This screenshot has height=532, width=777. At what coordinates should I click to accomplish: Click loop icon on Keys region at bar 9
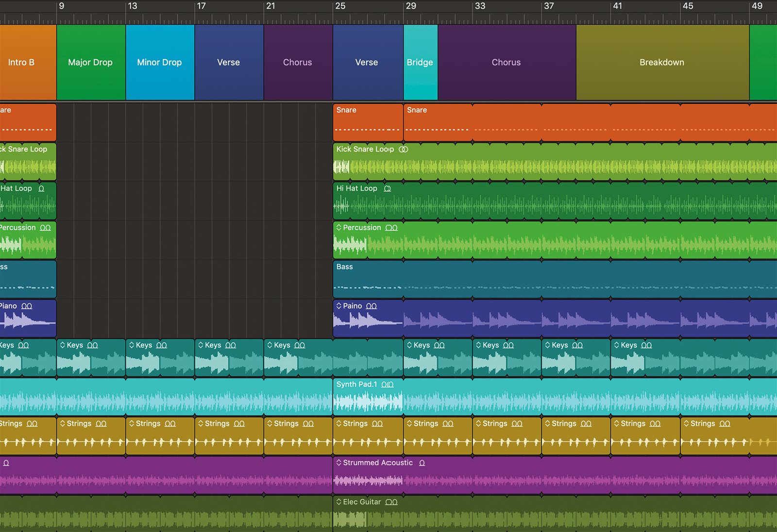(92, 346)
